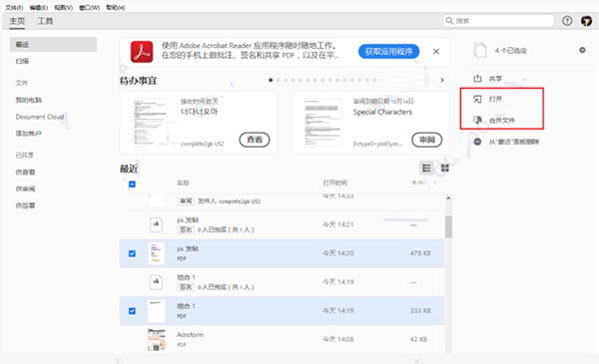
Task: Click the 打开 open icon in right panel
Action: point(477,99)
